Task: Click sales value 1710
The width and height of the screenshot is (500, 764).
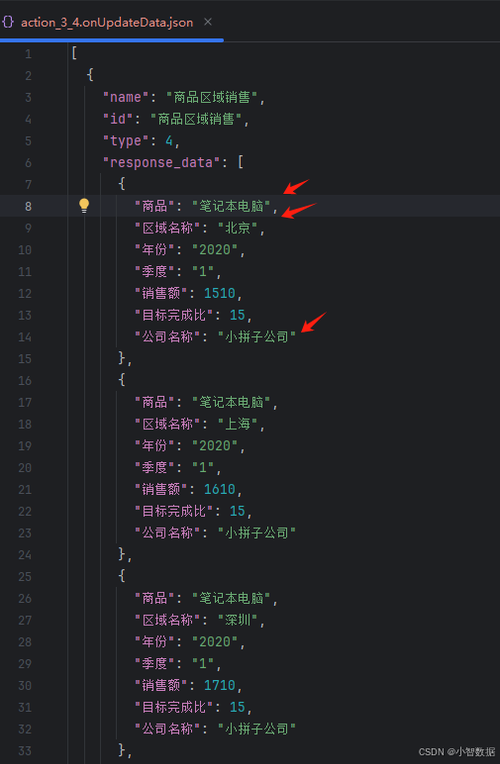Action: [x=219, y=685]
